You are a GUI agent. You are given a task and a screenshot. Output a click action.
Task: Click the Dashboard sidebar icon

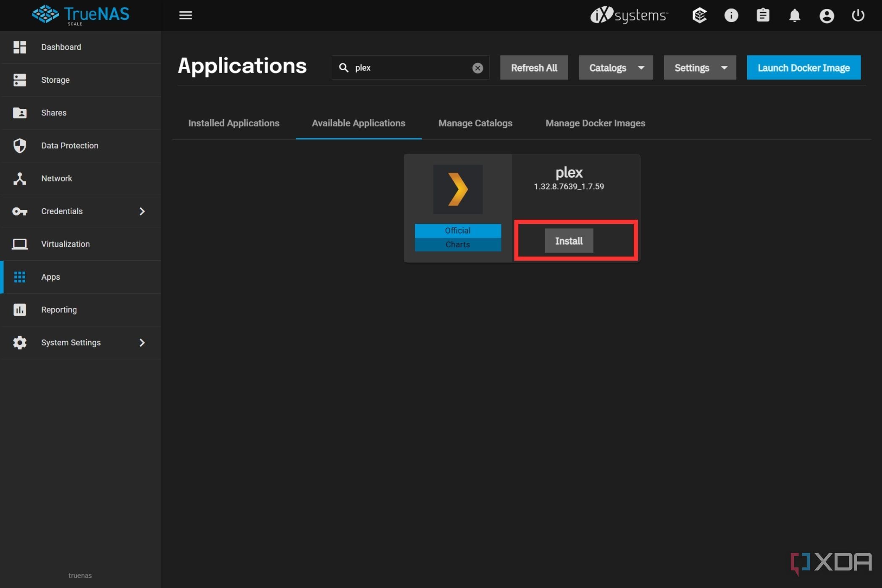pyautogui.click(x=19, y=47)
